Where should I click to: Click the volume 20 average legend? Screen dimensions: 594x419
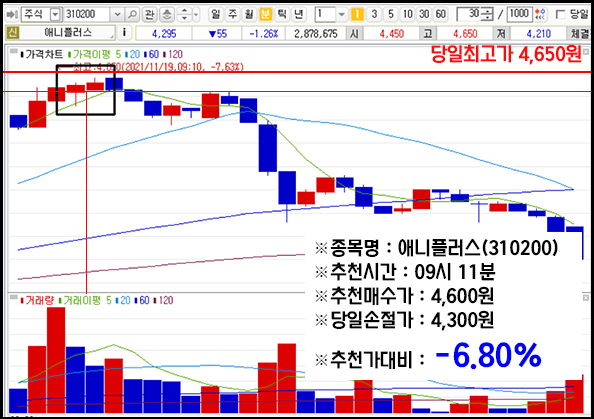click(123, 300)
